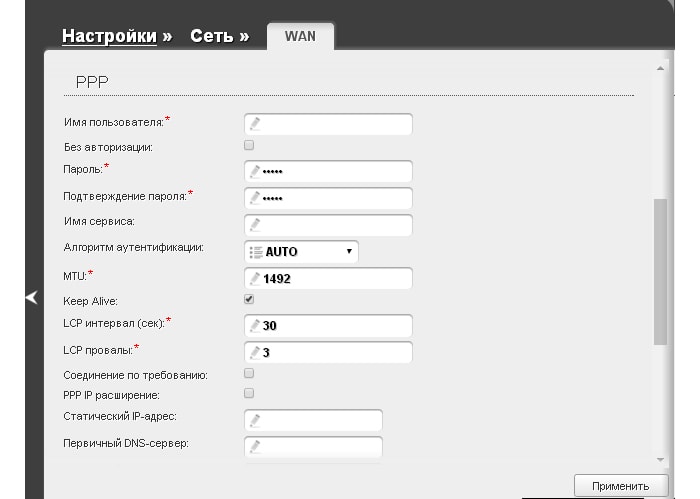700x499 pixels.
Task: Focus the 'Подтверждение пароля' field
Action: click(x=328, y=198)
